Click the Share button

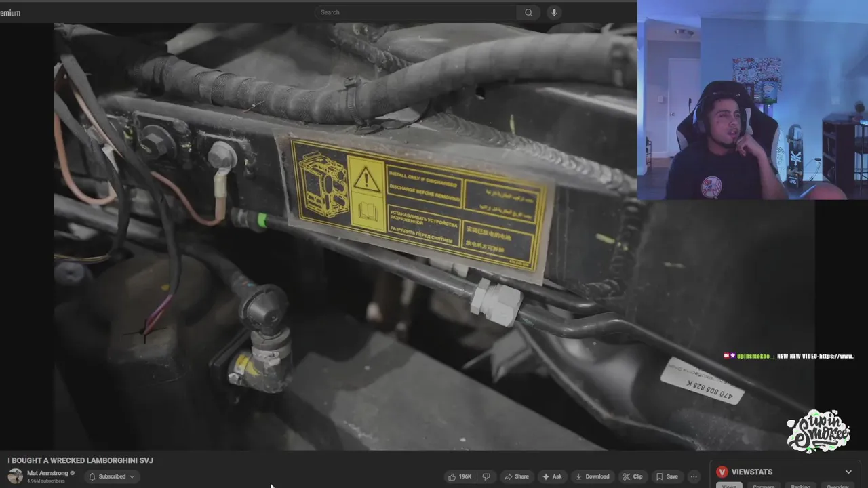517,476
